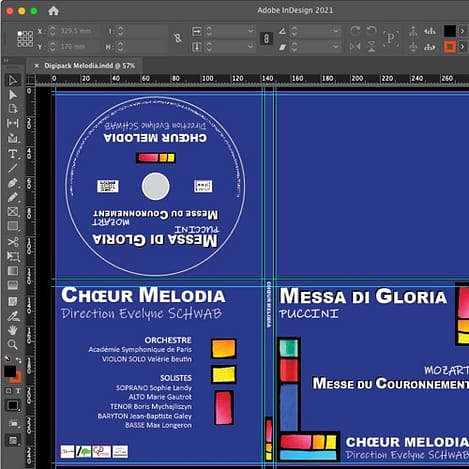The height and width of the screenshot is (469, 469).
Task: Click the Width stepper arrows
Action: coord(121,31)
